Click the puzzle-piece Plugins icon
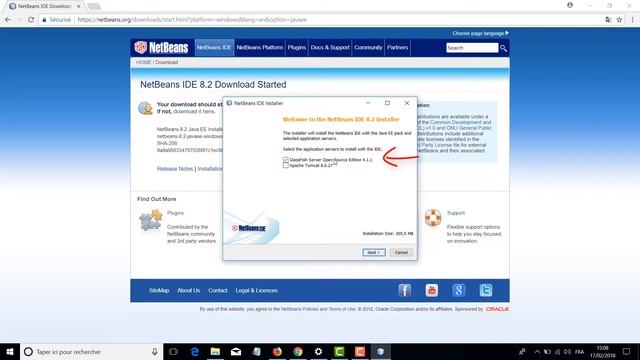 pos(150,220)
